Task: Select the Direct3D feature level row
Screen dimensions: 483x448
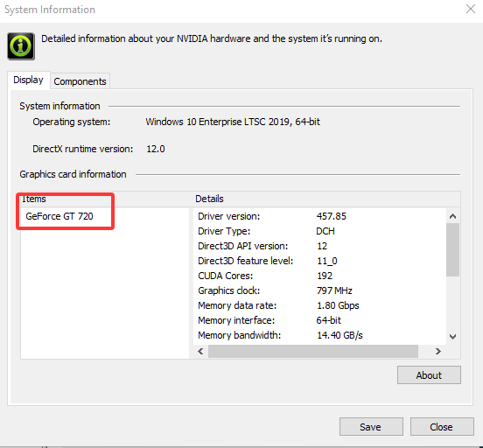Action: click(x=319, y=261)
